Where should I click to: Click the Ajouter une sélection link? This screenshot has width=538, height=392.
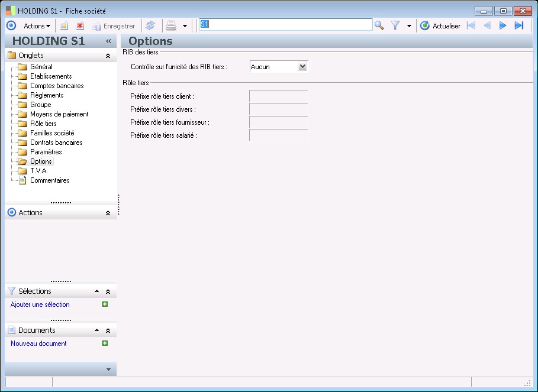click(40, 304)
